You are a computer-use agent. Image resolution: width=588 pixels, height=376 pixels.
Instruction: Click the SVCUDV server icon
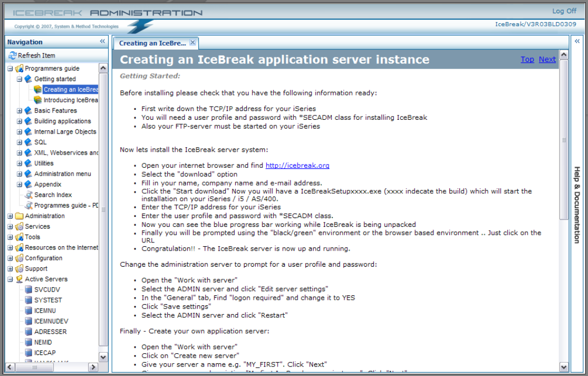pos(29,289)
